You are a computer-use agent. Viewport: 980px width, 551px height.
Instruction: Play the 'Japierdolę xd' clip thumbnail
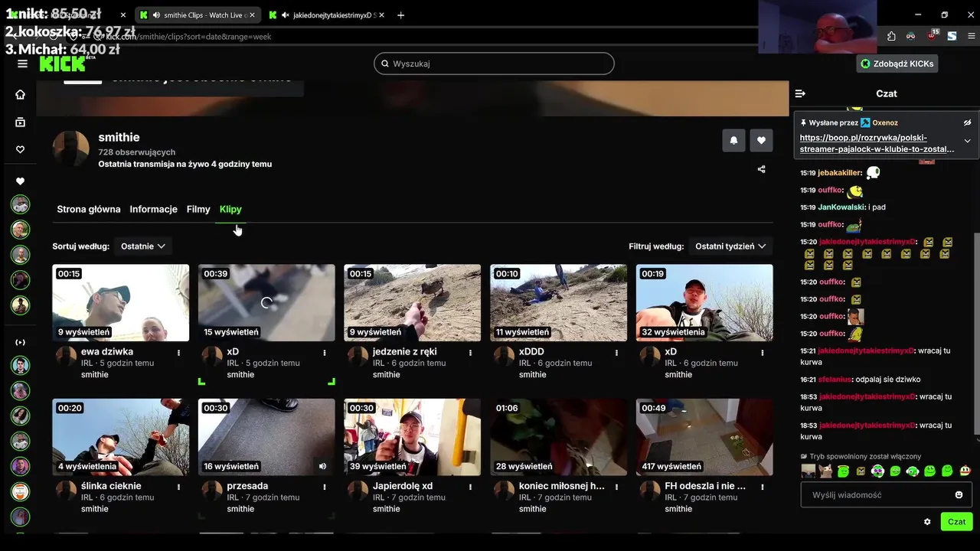tap(413, 437)
